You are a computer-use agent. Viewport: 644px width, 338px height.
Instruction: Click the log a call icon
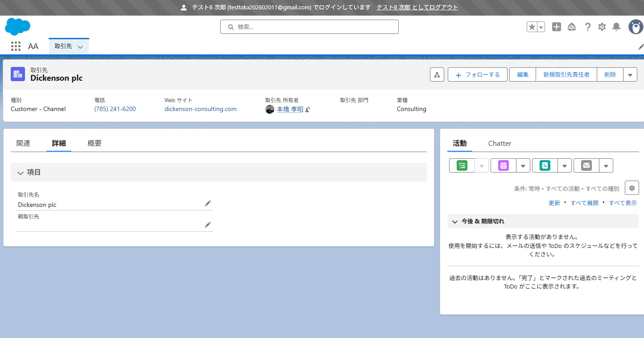(x=545, y=165)
